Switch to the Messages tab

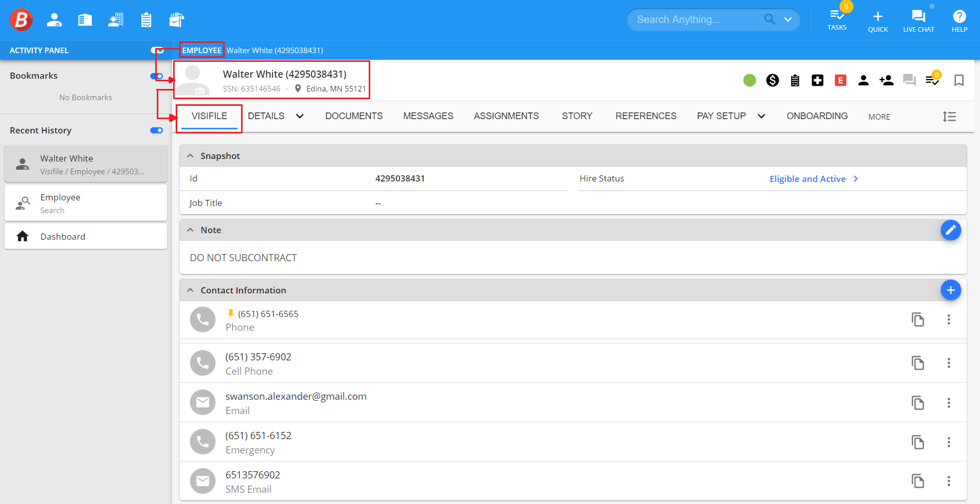(428, 116)
